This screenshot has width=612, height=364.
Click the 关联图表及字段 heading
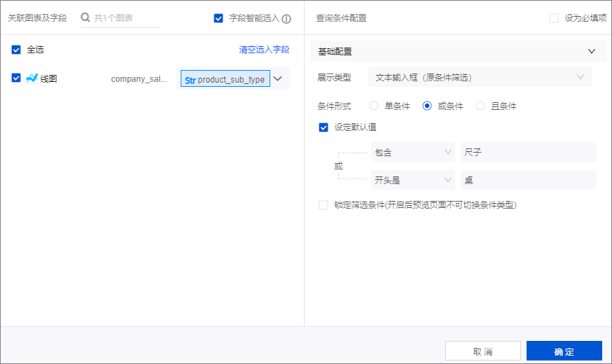(38, 18)
